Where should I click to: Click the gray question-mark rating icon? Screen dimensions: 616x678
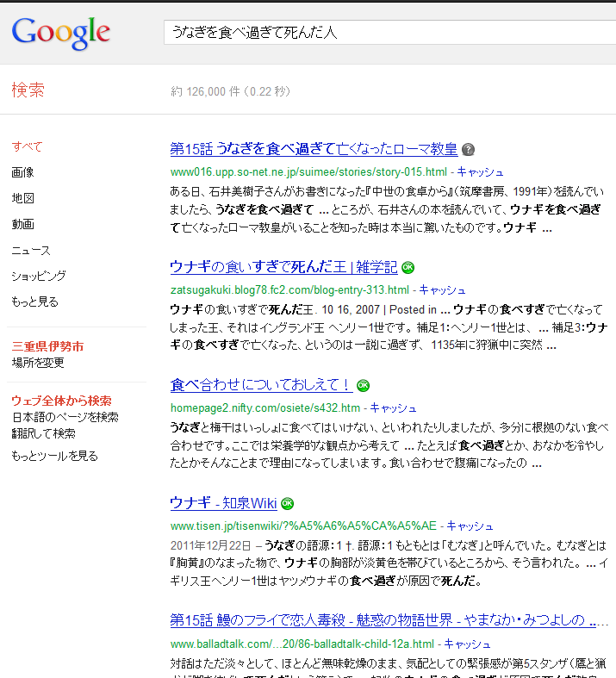pyautogui.click(x=468, y=150)
